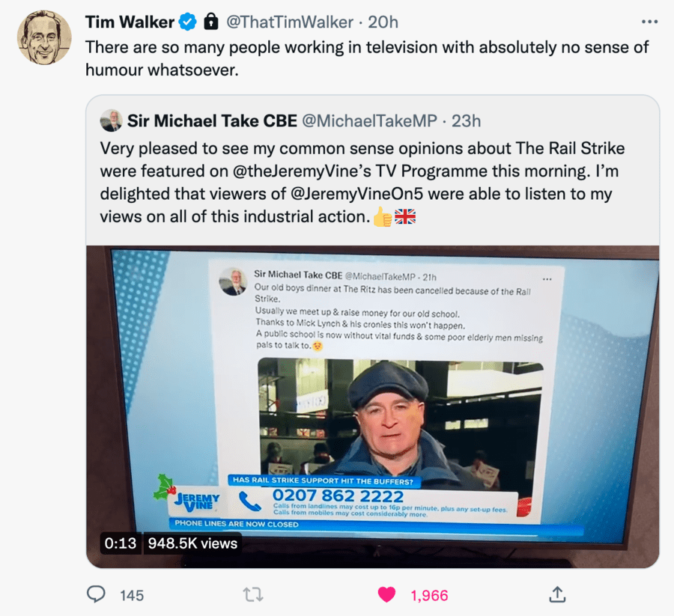Click the Tim Walker display name
This screenshot has height=616, width=674.
[130, 22]
